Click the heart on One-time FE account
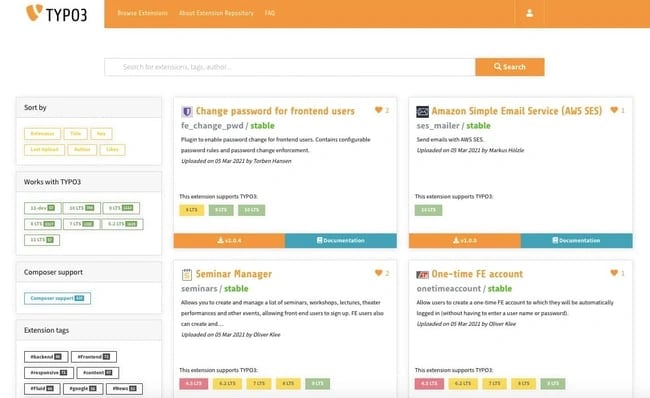650x398 pixels. [x=614, y=273]
